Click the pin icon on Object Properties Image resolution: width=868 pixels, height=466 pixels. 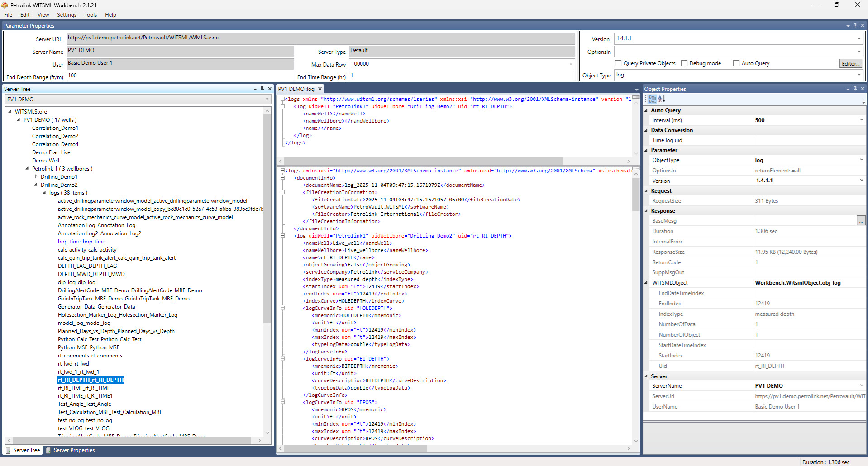(x=855, y=89)
